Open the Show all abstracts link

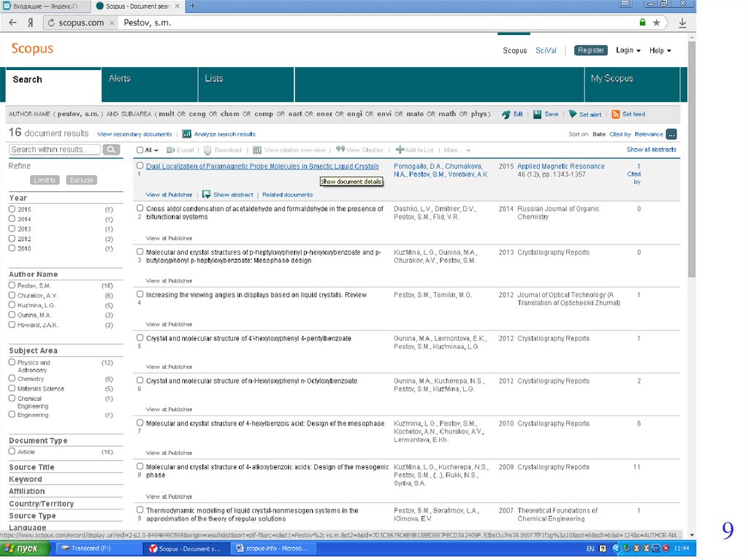[x=652, y=150]
